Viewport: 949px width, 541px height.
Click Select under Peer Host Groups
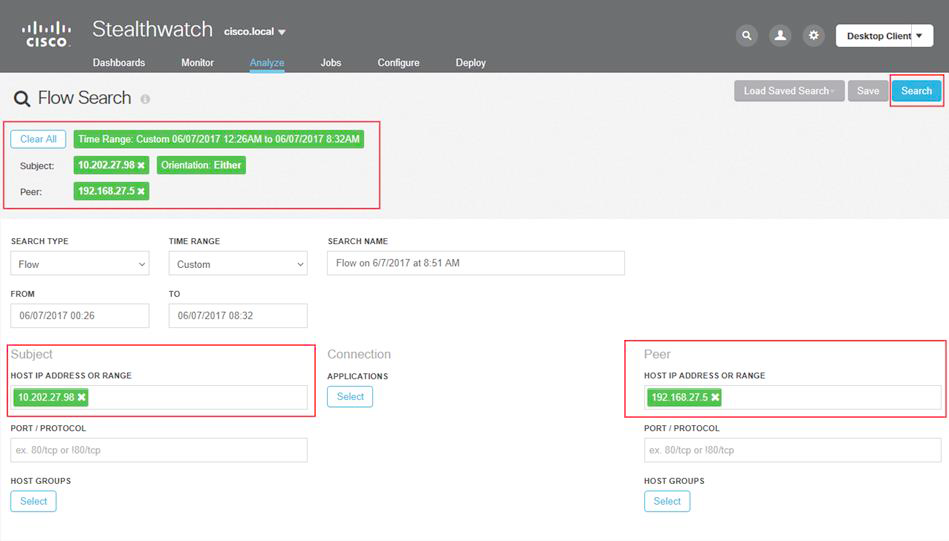(x=667, y=501)
